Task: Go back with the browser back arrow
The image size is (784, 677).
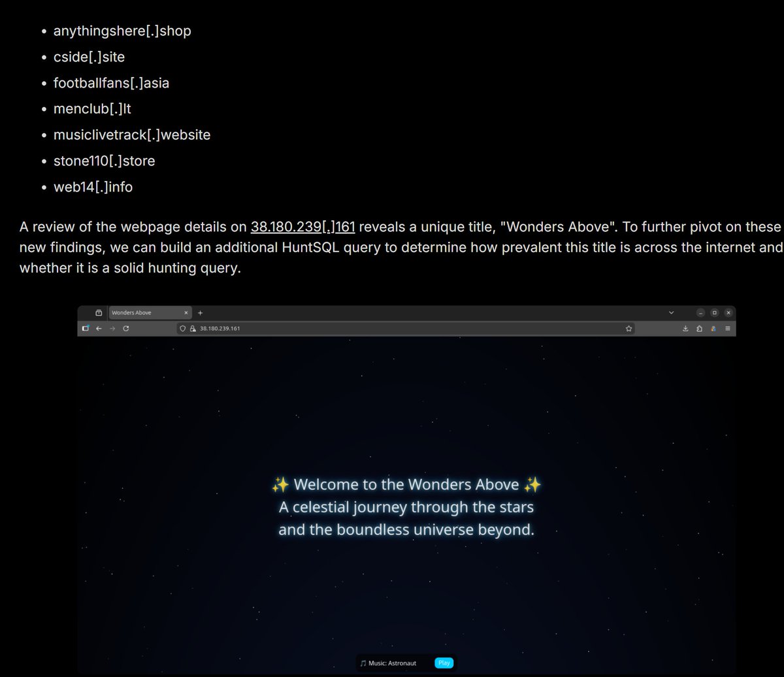Action: click(x=99, y=329)
